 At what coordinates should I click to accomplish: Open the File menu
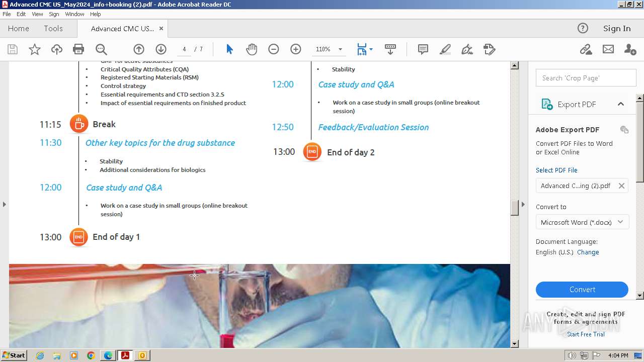(x=7, y=14)
